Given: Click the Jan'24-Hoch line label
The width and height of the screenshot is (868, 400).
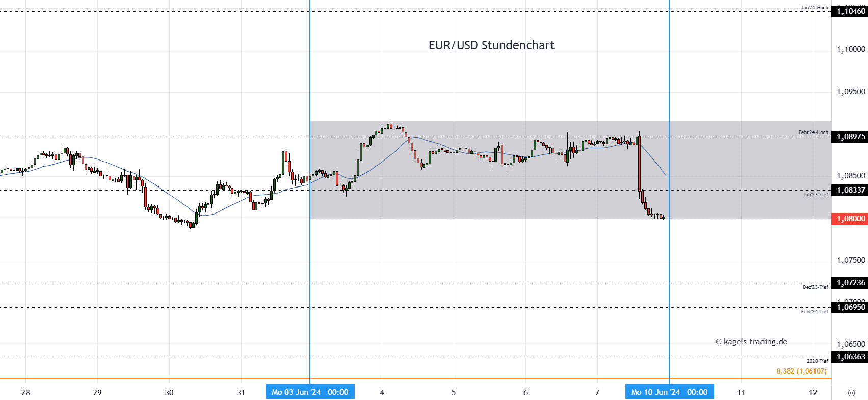Looking at the screenshot, I should (814, 8).
